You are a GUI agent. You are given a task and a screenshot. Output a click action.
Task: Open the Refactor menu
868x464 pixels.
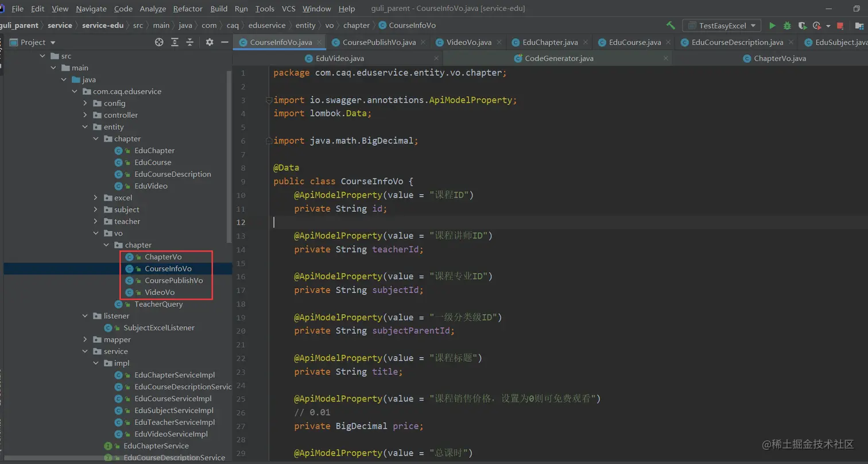coord(188,9)
